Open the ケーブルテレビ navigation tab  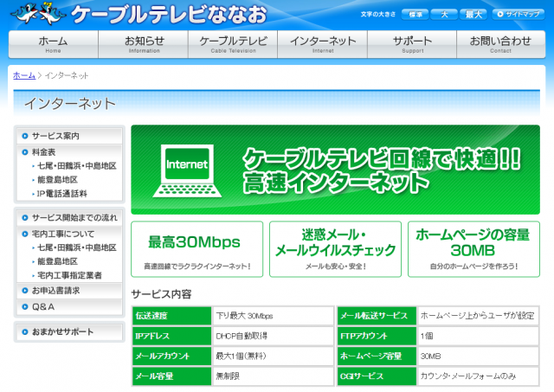233,44
